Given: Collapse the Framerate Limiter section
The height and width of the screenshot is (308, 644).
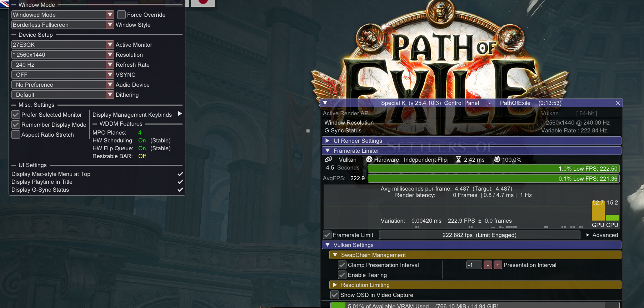Looking at the screenshot, I should click(x=471, y=151).
